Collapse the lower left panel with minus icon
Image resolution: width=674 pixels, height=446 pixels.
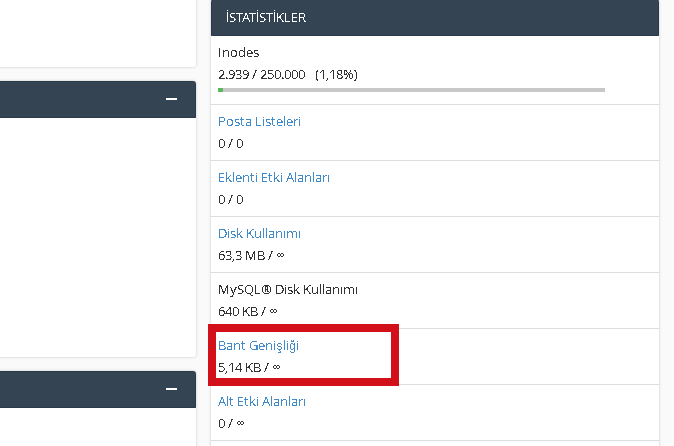[172, 389]
